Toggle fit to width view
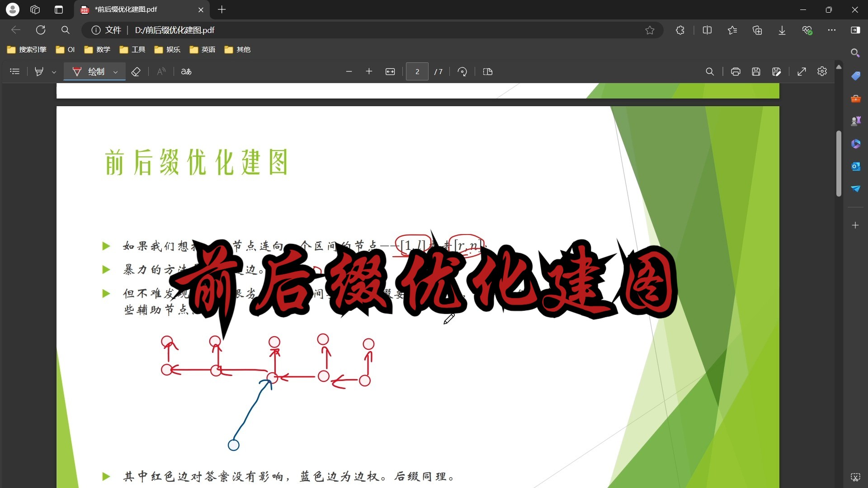This screenshot has height=488, width=868. (x=390, y=71)
